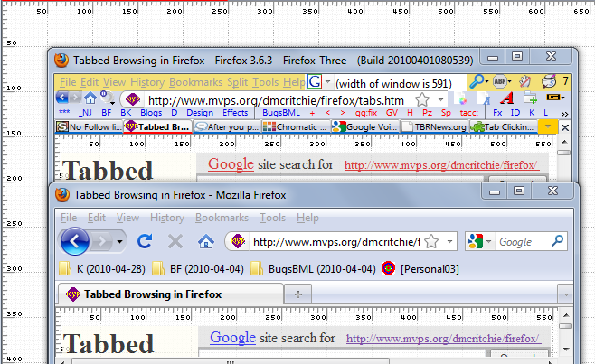
Task: Click the scroll-down arrow in the lower window
Action: [x=566, y=349]
